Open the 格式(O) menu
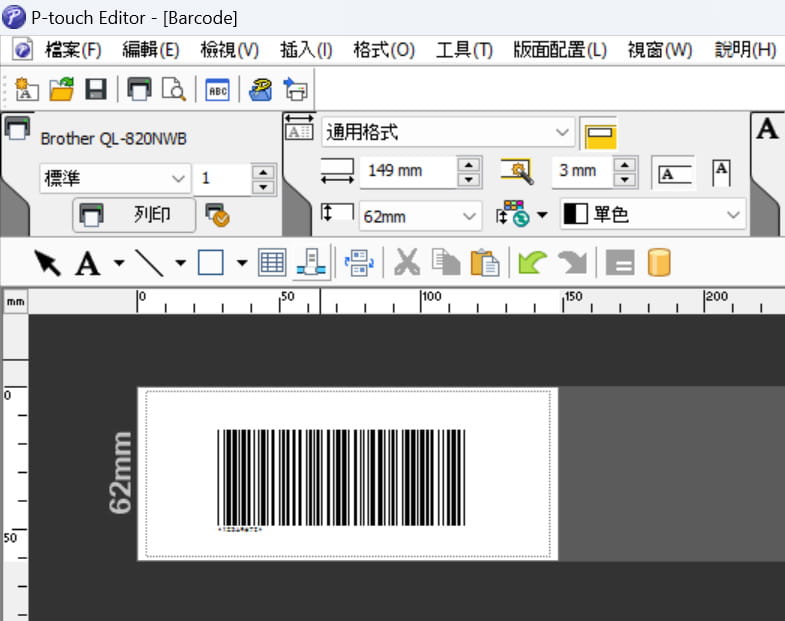The height and width of the screenshot is (621, 785). [384, 50]
